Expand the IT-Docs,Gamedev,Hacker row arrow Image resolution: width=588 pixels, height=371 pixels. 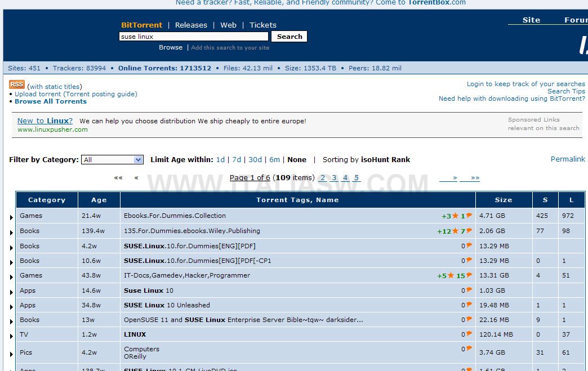pyautogui.click(x=11, y=277)
